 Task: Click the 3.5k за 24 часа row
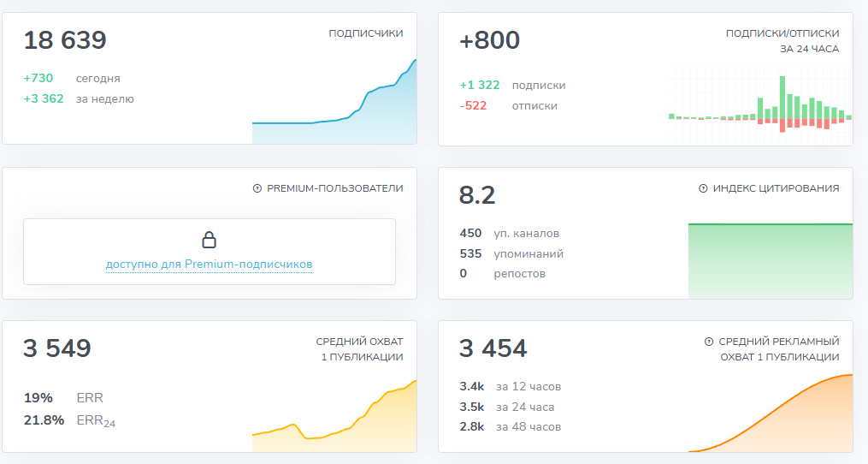pos(506,407)
